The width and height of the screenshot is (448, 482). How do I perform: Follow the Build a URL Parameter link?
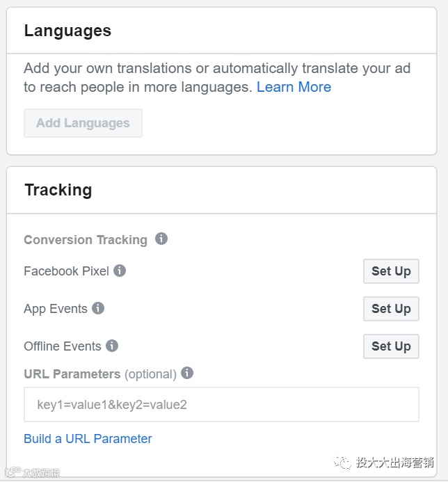[x=88, y=439]
